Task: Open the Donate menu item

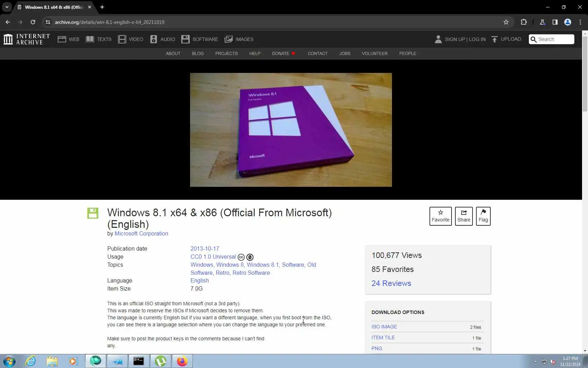Action: [284, 54]
